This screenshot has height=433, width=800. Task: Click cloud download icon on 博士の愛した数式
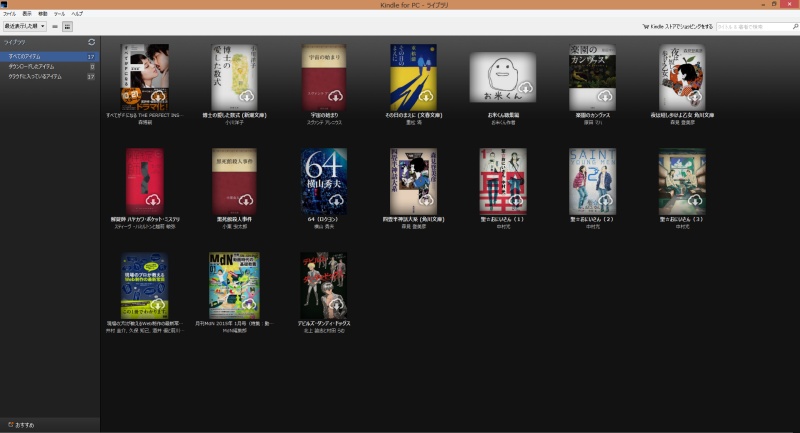pos(247,96)
